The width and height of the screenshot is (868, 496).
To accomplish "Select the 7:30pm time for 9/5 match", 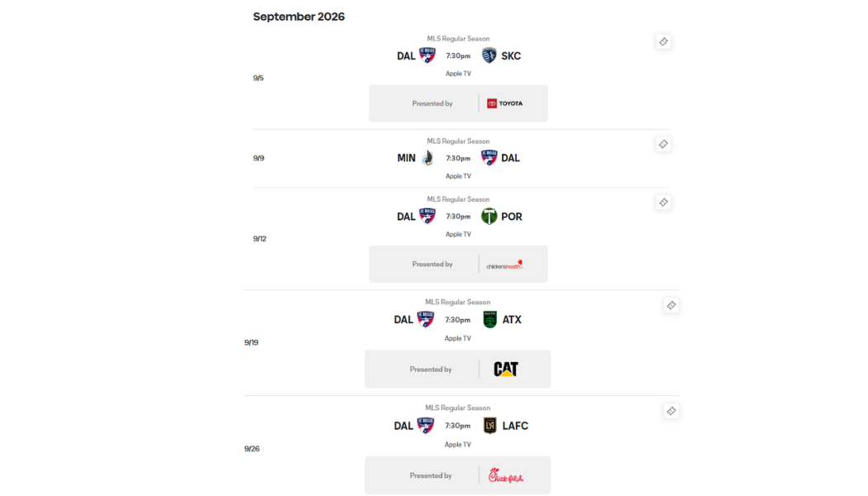I will pyautogui.click(x=458, y=56).
